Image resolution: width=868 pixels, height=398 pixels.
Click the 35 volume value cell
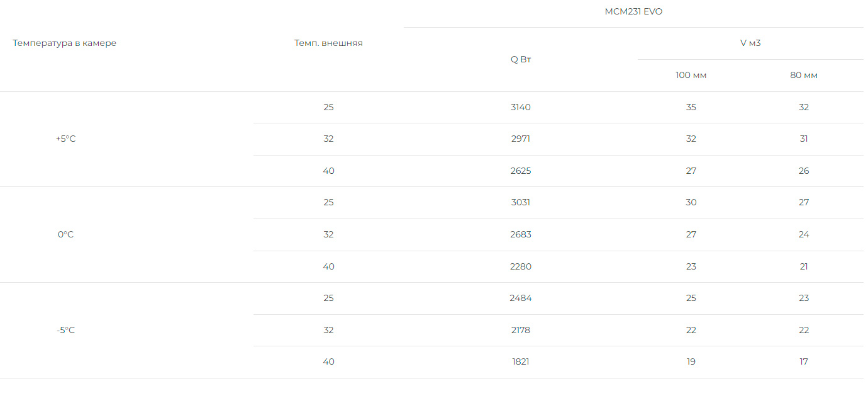[x=691, y=108]
